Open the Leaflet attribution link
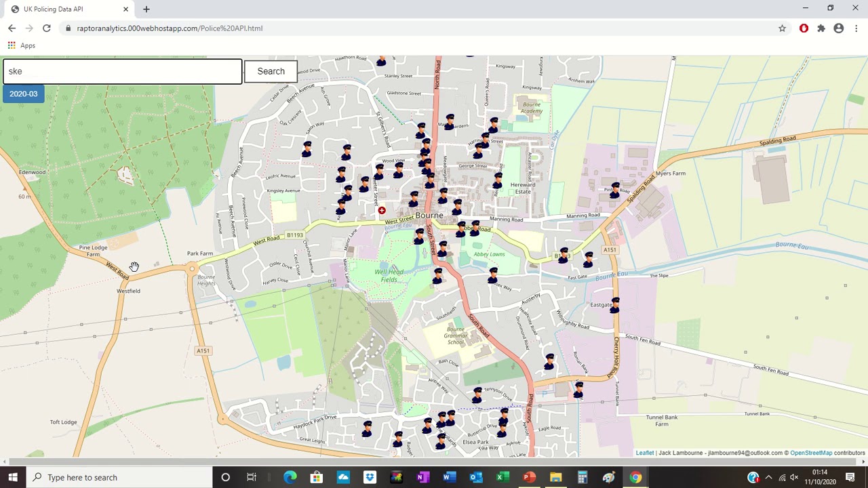 coord(645,453)
